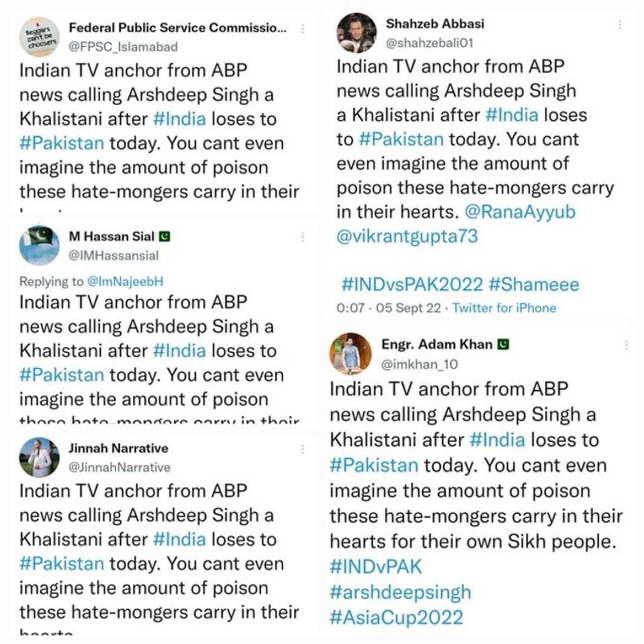Open Shahzeb Abbasi's profile picture
This screenshot has height=644, width=644.
point(356,33)
